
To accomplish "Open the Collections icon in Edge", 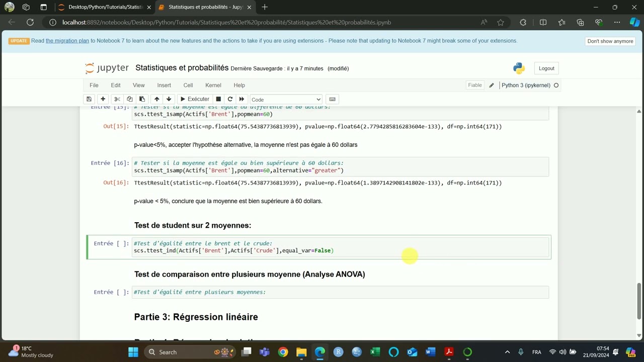I will point(580,22).
